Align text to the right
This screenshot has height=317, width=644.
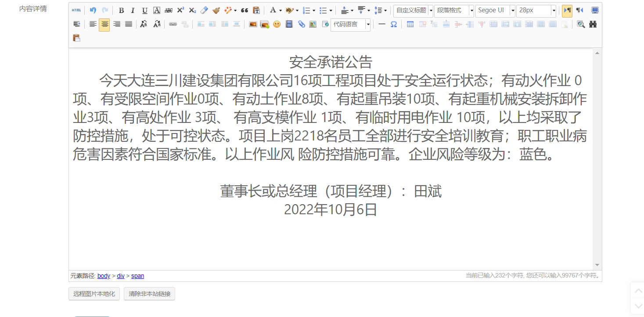pos(116,24)
